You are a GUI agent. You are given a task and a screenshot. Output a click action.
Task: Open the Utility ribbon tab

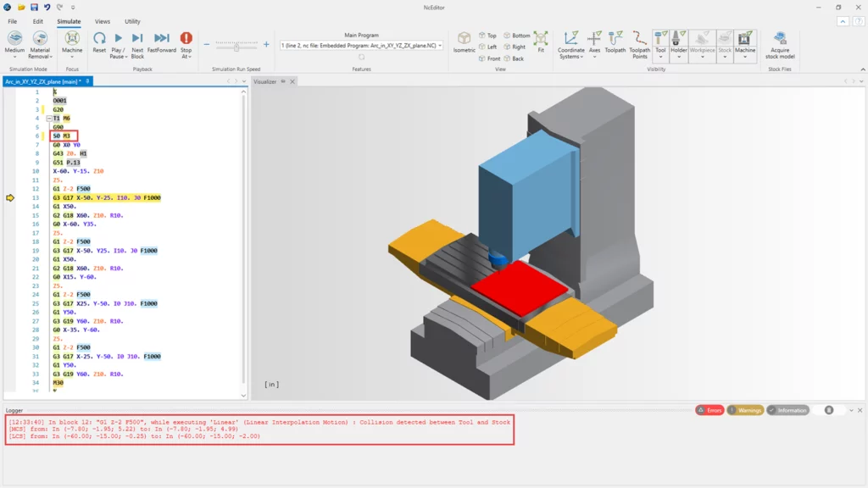[x=132, y=21]
